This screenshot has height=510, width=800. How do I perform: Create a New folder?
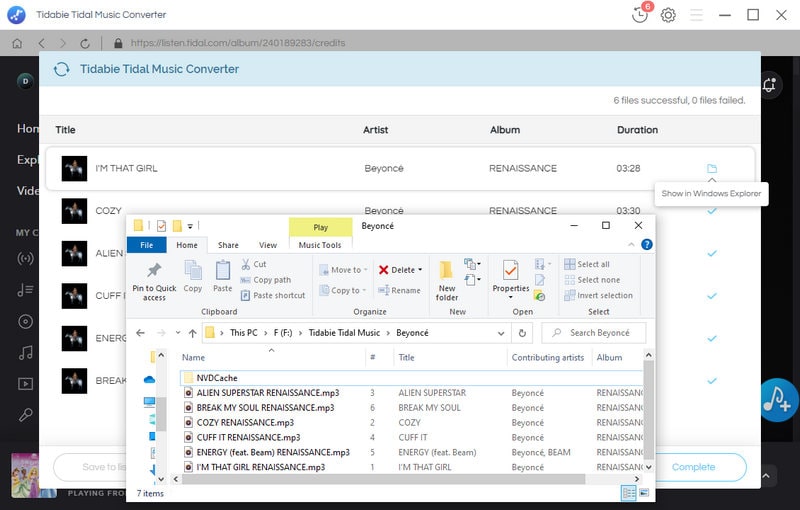point(446,280)
